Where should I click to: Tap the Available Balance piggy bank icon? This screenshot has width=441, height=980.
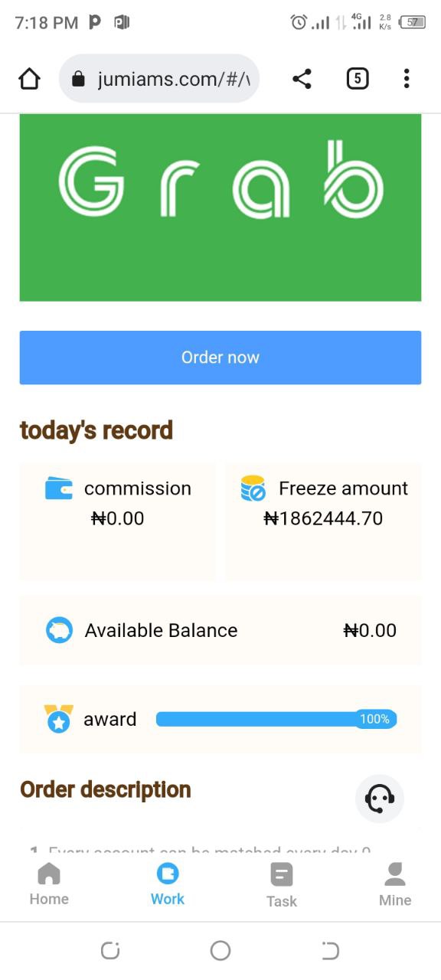pyautogui.click(x=59, y=630)
